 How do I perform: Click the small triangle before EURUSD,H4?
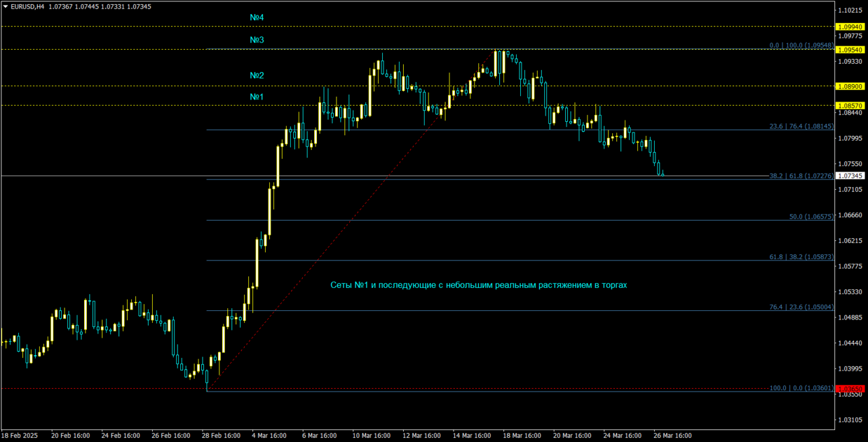pyautogui.click(x=5, y=7)
